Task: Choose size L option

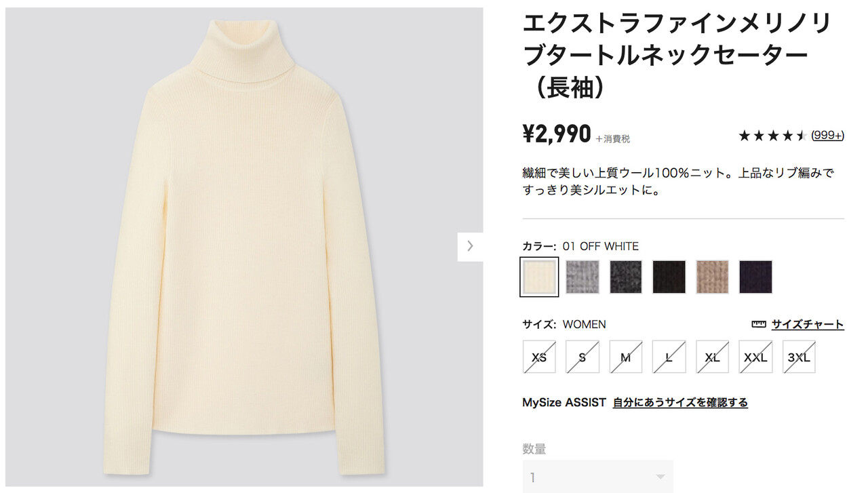Action: pyautogui.click(x=669, y=357)
